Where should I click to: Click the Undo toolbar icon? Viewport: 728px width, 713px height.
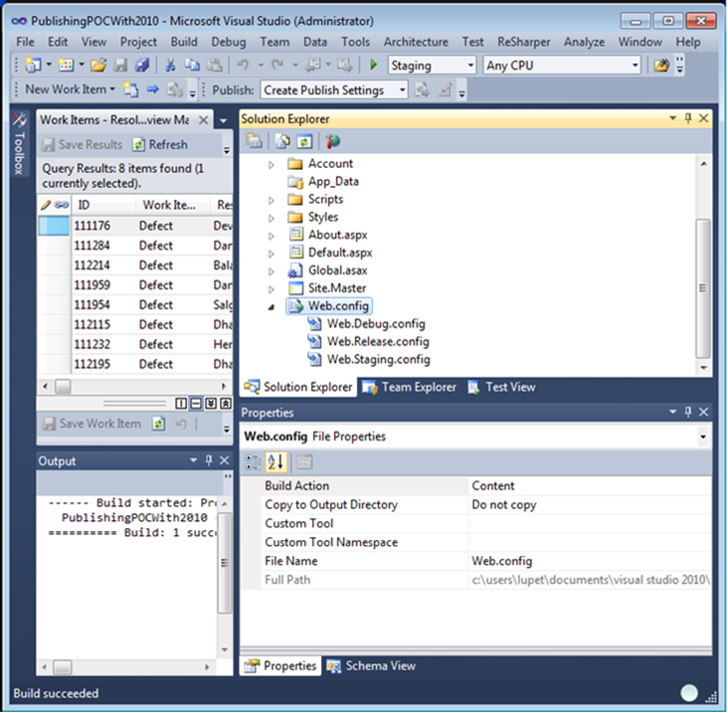point(243,65)
